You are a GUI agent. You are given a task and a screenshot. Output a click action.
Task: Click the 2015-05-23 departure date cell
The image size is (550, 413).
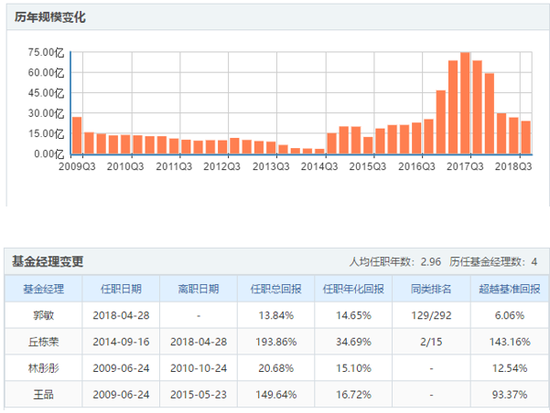click(x=199, y=394)
